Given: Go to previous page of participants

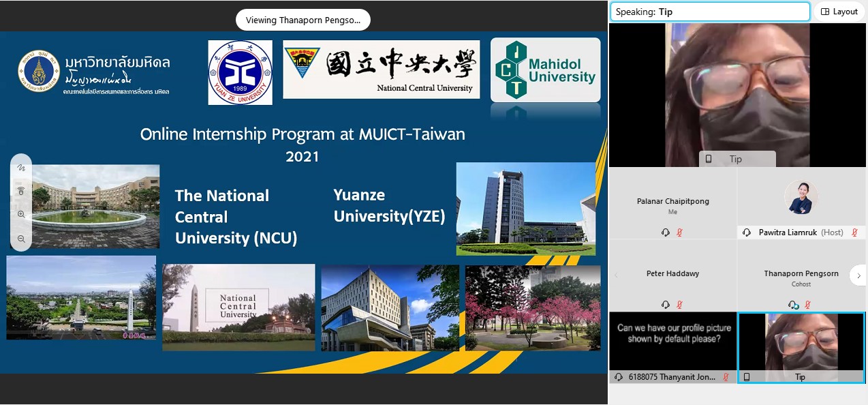Looking at the screenshot, I should coord(616,275).
